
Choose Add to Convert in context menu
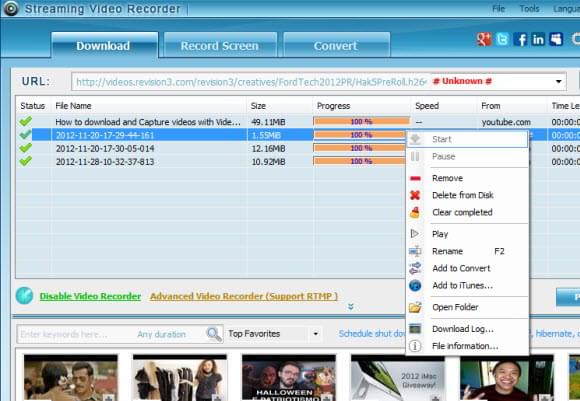(468, 268)
